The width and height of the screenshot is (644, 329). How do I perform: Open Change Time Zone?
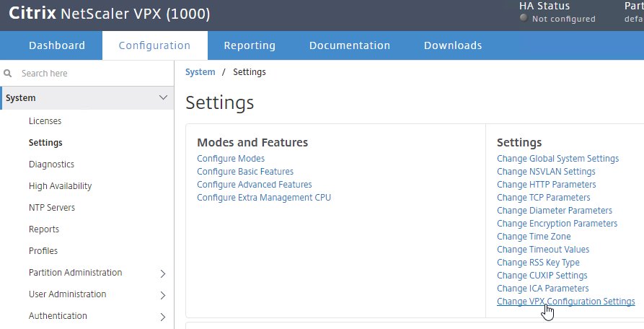pos(534,237)
